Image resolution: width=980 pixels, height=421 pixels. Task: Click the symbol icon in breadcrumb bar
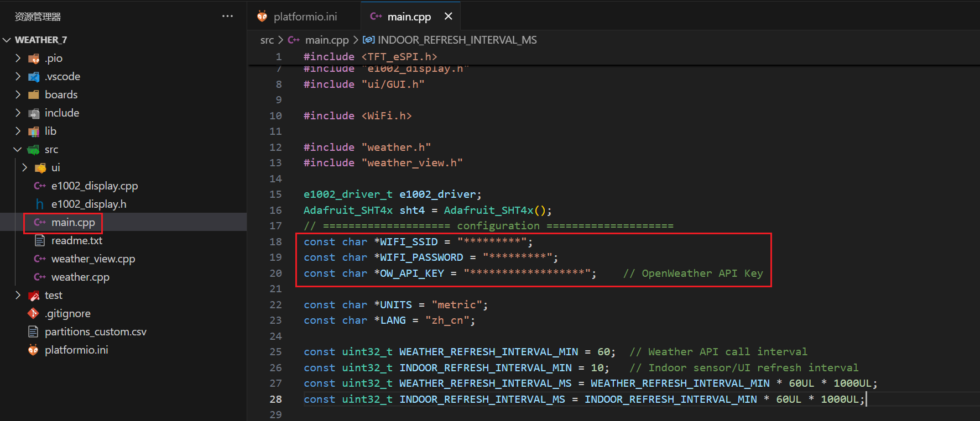pyautogui.click(x=368, y=40)
